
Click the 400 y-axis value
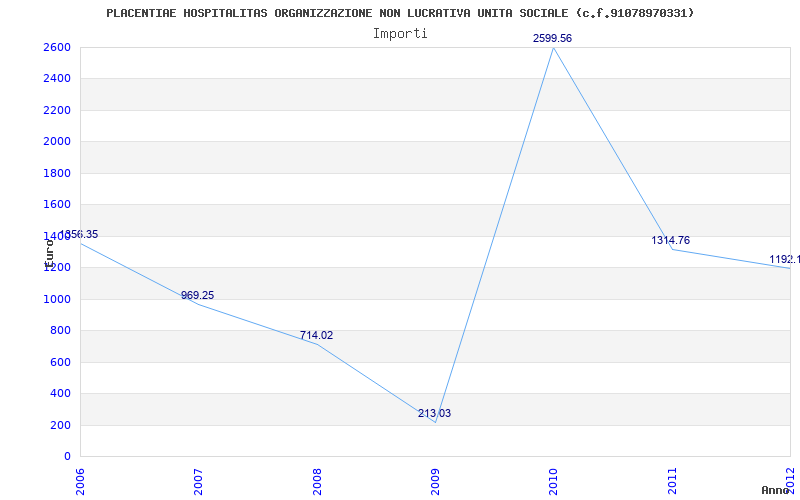[60, 393]
